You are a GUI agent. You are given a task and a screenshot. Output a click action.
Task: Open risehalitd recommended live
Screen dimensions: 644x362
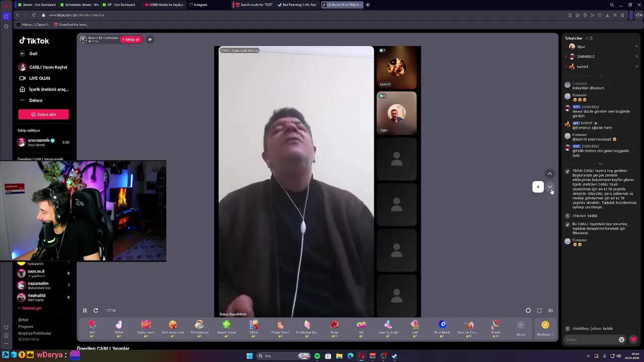[x=43, y=298]
